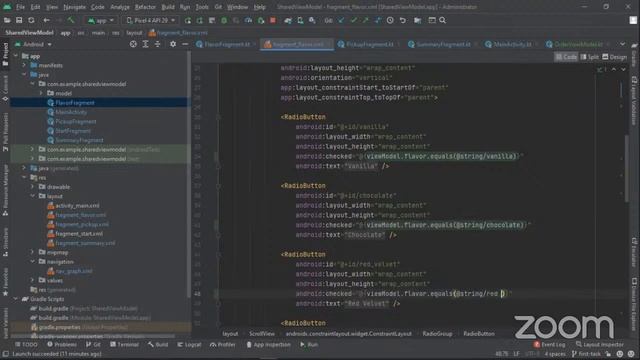Click the red Stop icon

click(x=273, y=20)
